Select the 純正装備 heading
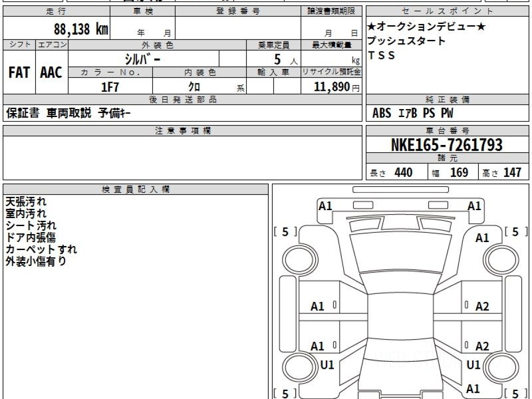This screenshot has width=532, height=399. click(447, 100)
